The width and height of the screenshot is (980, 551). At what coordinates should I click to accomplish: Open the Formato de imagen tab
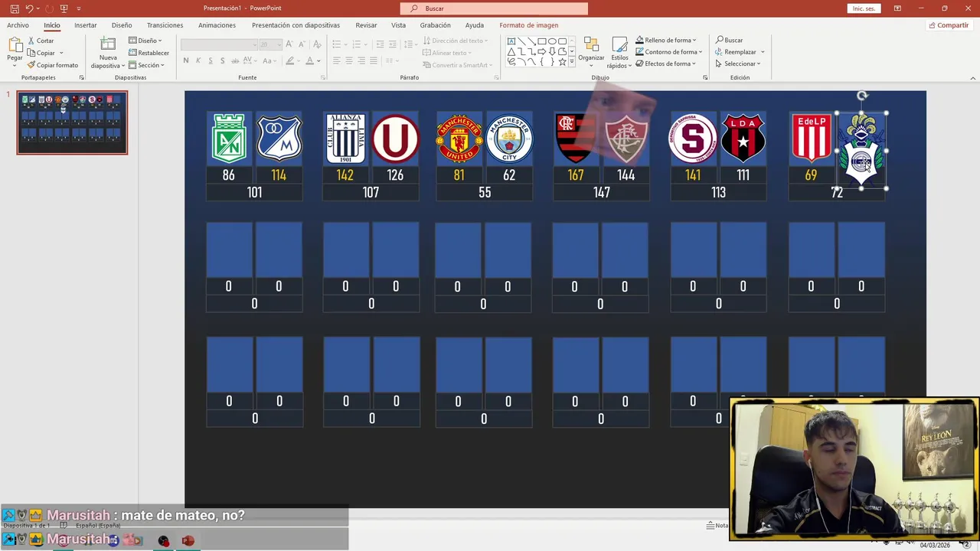click(529, 25)
